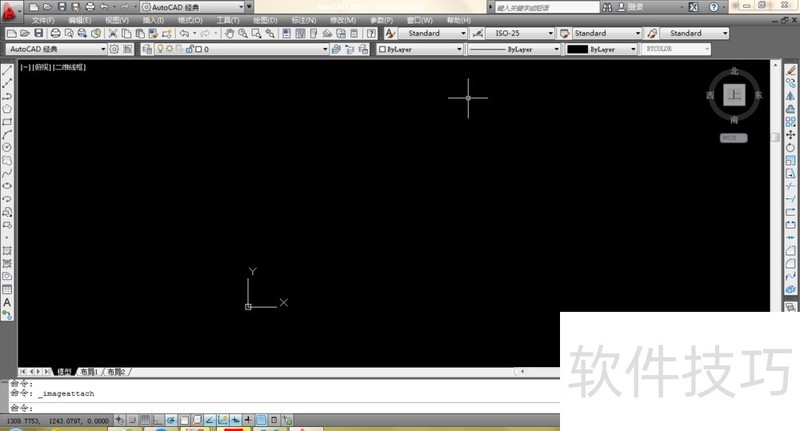Toggle Polar Tracking in status bar
The image size is (800, 431).
[x=171, y=420]
